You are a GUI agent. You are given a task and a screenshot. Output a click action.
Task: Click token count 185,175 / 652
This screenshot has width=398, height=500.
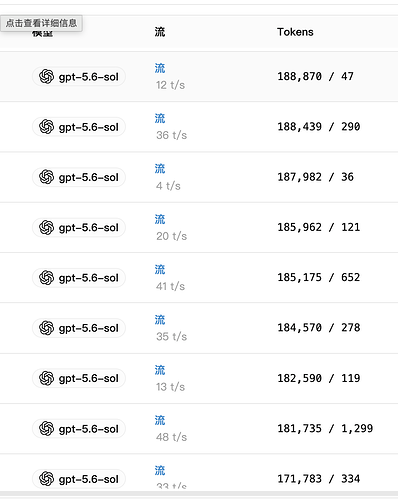319,277
